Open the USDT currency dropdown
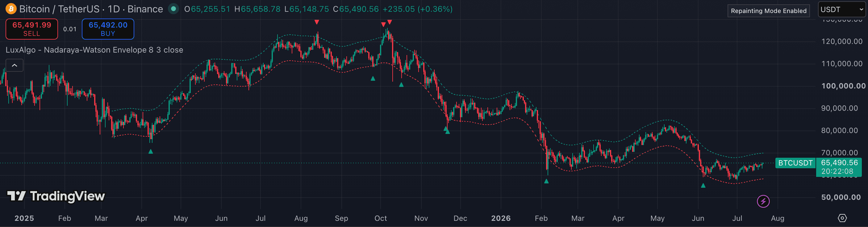 pos(841,10)
